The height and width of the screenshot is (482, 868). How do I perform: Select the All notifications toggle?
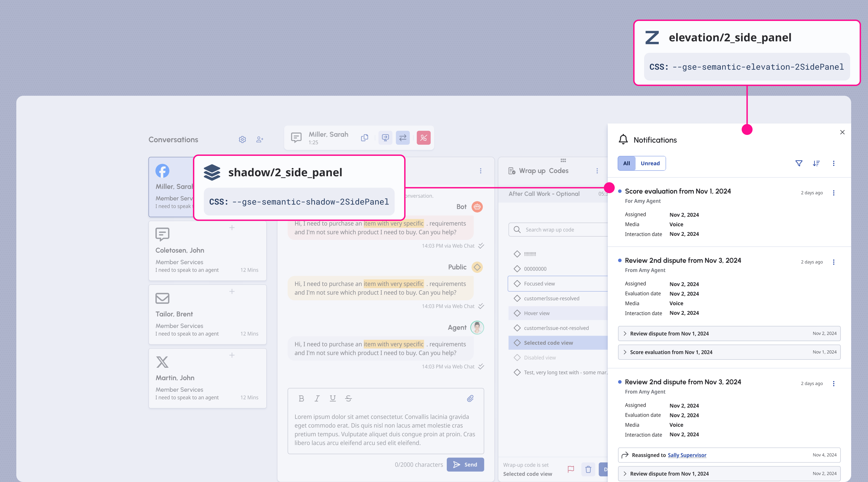point(626,163)
